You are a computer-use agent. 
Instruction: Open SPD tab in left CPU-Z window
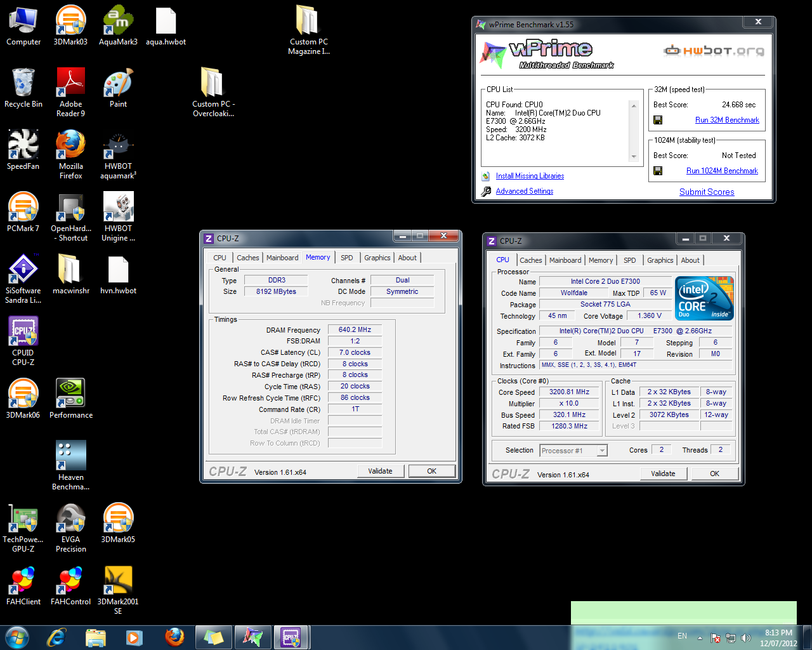[x=346, y=258]
